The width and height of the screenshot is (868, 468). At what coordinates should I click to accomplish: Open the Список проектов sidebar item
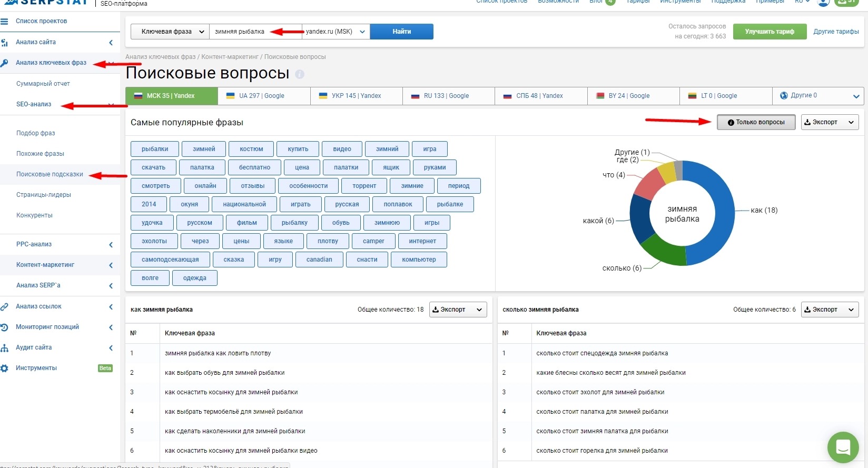41,21
